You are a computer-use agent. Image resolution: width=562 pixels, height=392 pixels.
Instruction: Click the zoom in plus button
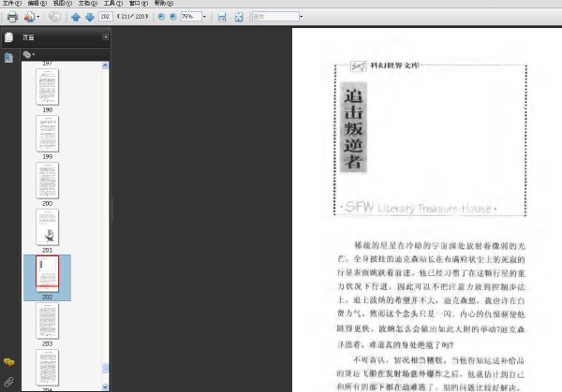[172, 17]
